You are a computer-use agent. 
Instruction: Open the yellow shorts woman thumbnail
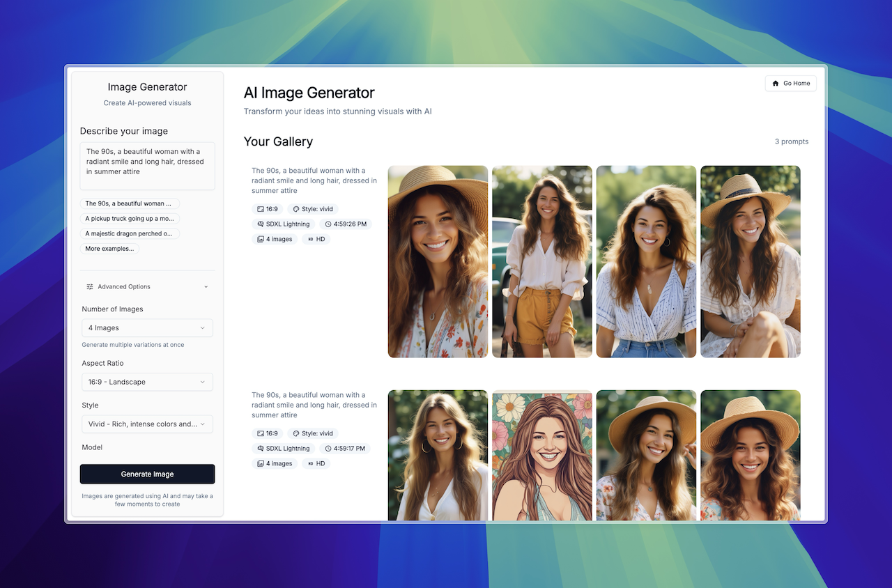tap(541, 261)
